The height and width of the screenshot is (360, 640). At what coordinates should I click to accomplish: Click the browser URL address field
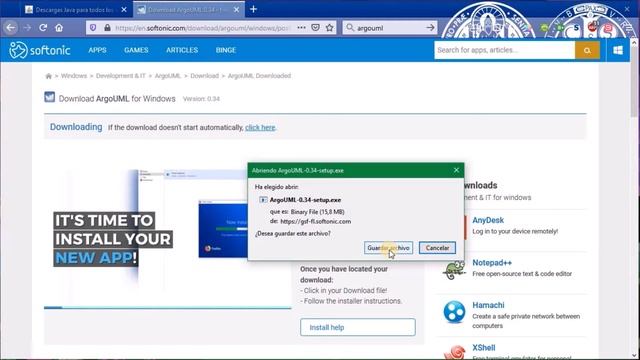(202, 28)
